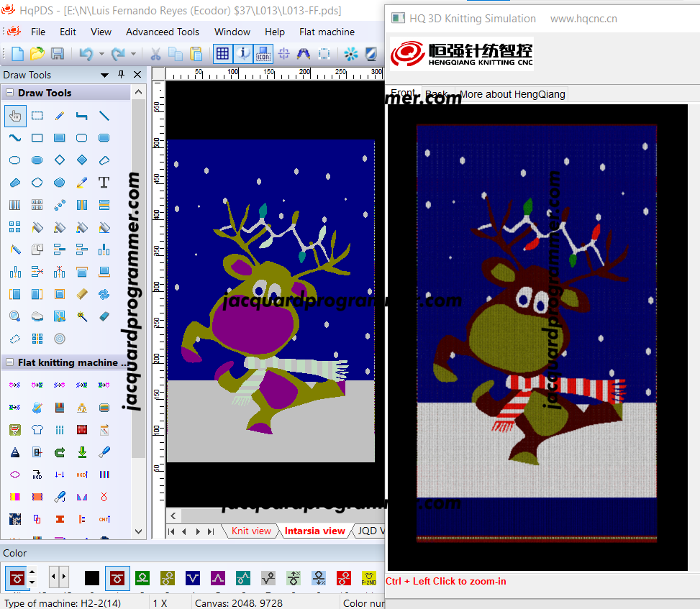Open a file with the folder icon
The height and width of the screenshot is (609, 700).
37,54
